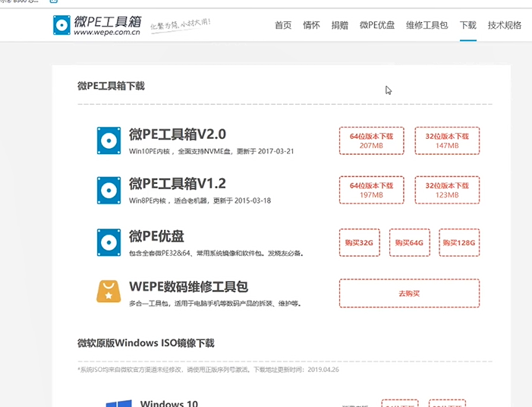Click the 微软原版Windows ISO镜像下载 heading
The image size is (532, 407).
(146, 343)
